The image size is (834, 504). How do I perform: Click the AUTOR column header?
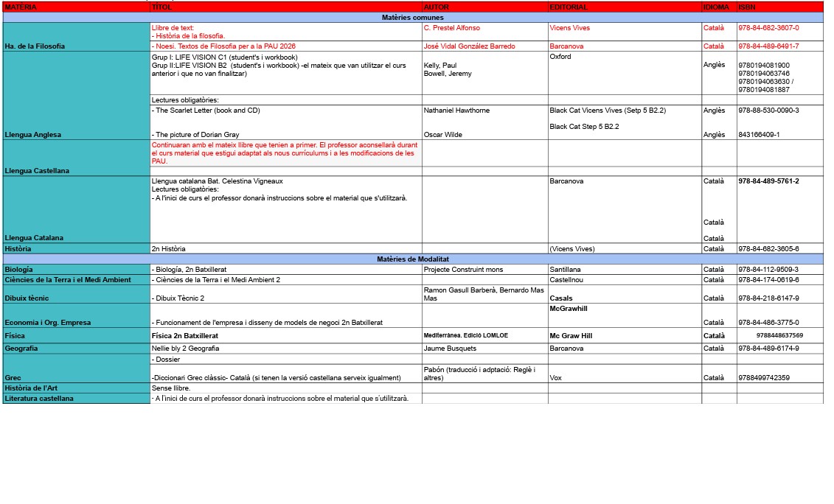click(436, 7)
